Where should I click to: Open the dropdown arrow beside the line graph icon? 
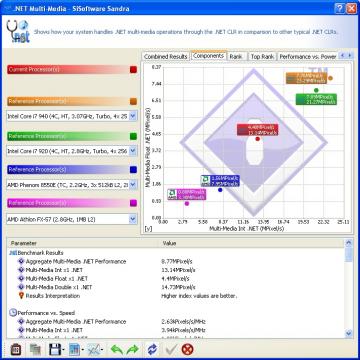pyautogui.click(x=102, y=350)
